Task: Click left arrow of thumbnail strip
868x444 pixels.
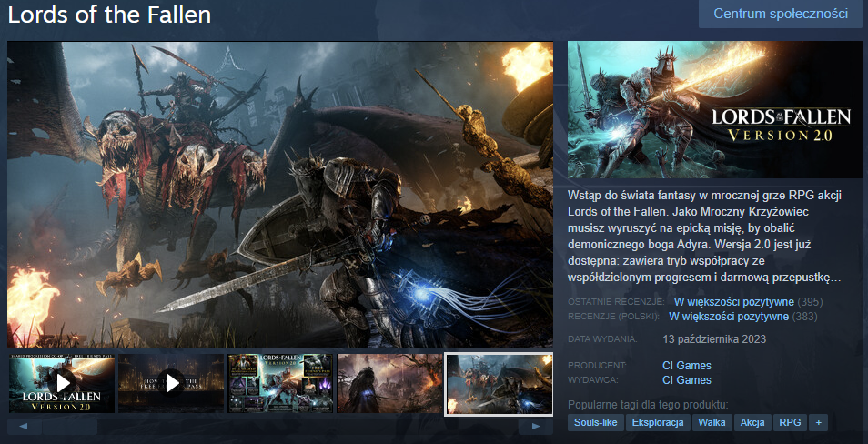Action: click(24, 427)
